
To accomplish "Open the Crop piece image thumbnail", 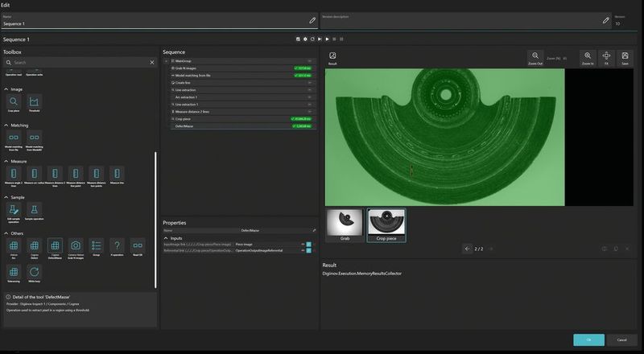I will pyautogui.click(x=386, y=225).
